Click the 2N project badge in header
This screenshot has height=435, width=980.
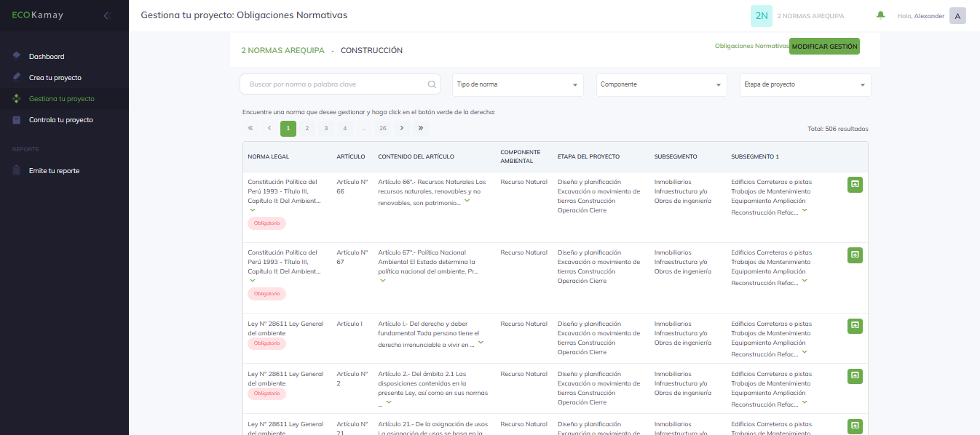pos(762,16)
